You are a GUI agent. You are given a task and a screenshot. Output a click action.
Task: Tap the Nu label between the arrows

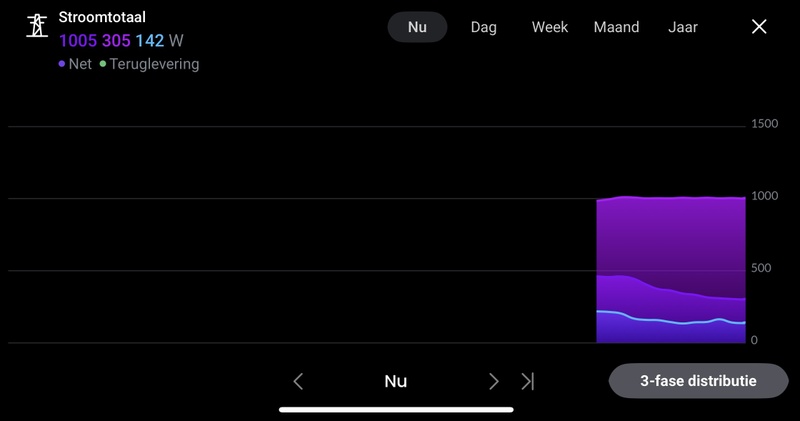coord(396,381)
